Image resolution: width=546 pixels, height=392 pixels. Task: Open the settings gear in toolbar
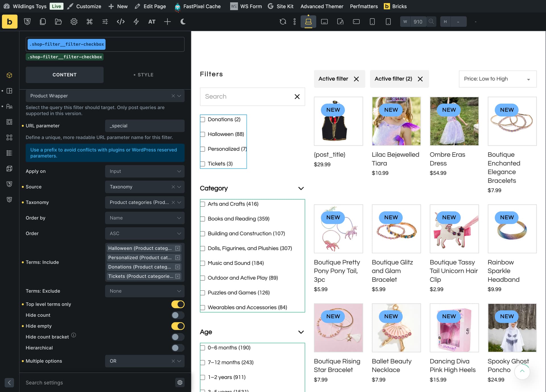tap(74, 22)
